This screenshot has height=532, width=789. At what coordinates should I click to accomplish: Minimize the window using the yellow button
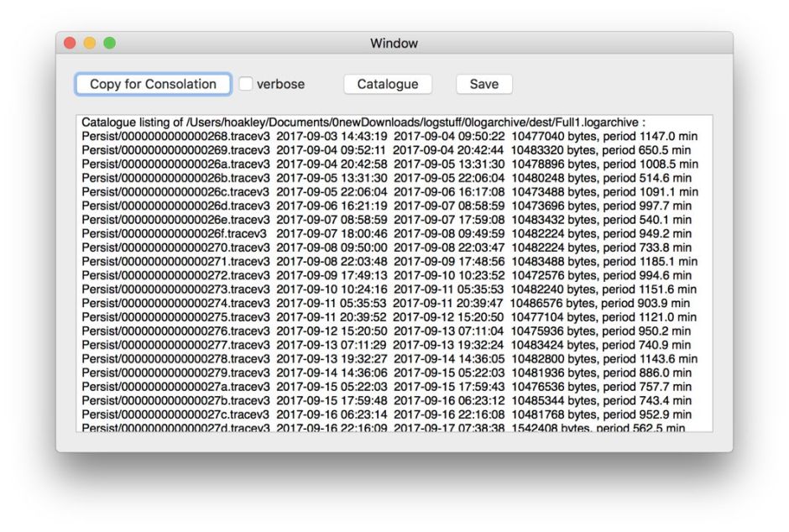[x=89, y=43]
